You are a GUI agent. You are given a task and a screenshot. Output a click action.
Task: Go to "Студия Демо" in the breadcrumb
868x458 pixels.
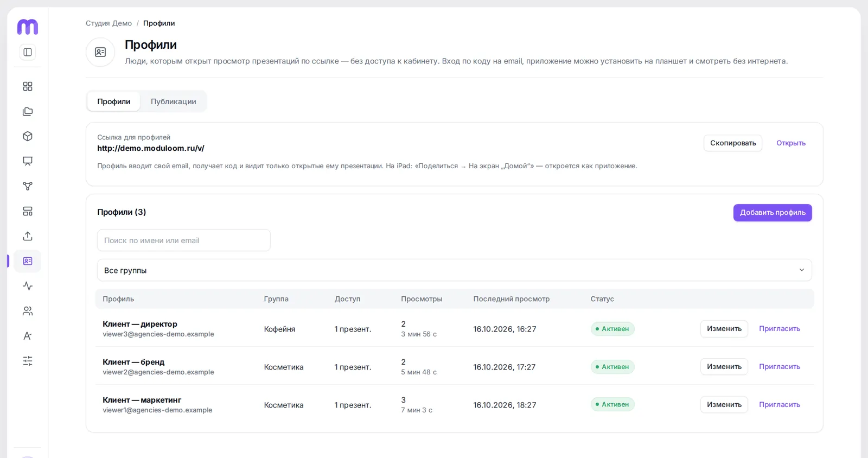108,23
